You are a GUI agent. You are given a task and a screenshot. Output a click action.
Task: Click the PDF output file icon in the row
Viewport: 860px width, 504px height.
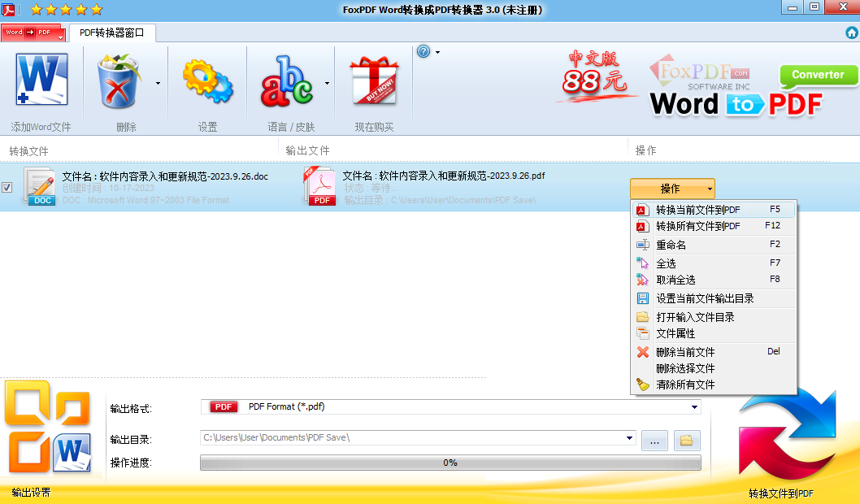(x=319, y=186)
